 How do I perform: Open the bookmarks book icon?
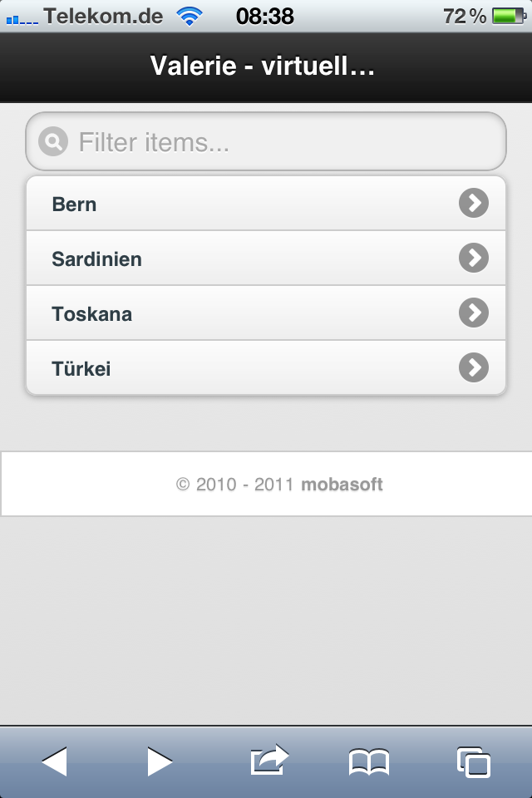tap(369, 761)
